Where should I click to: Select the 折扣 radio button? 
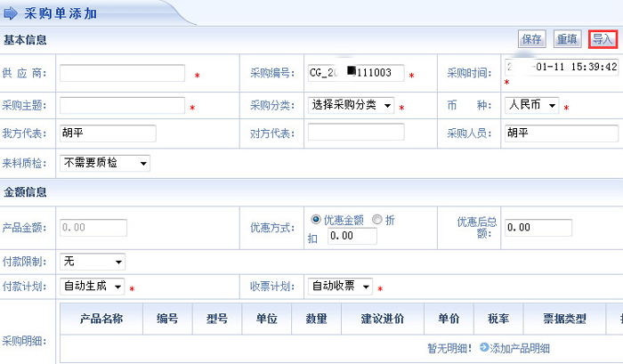tap(377, 220)
